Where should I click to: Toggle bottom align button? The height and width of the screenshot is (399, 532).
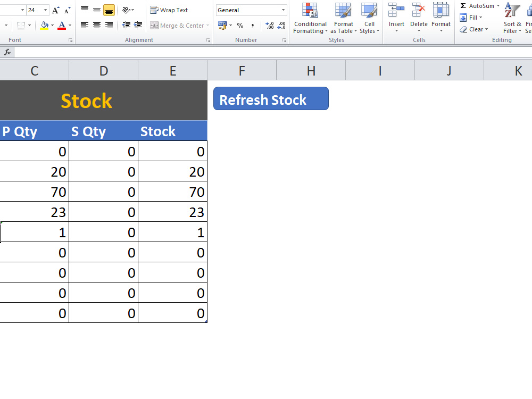[109, 10]
